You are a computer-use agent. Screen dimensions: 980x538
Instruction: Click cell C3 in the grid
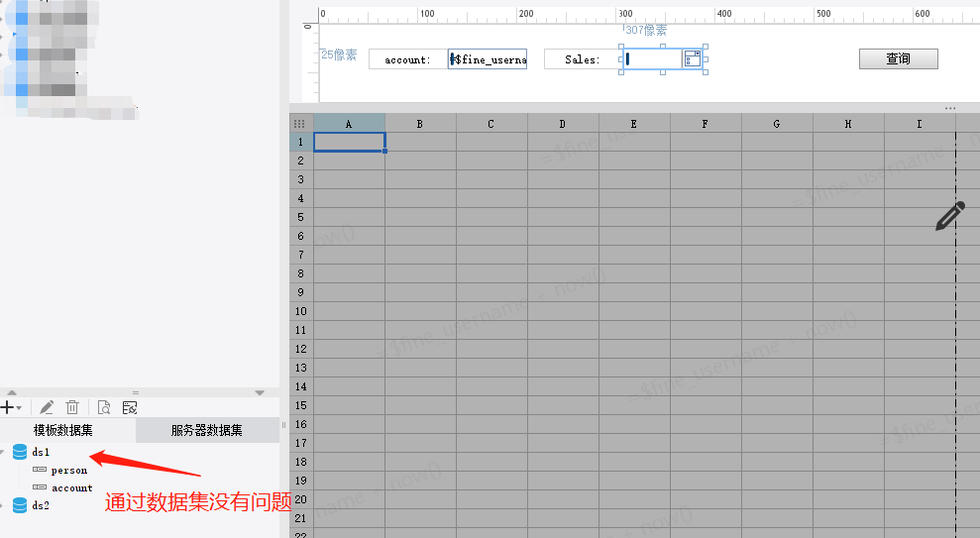[x=491, y=179]
